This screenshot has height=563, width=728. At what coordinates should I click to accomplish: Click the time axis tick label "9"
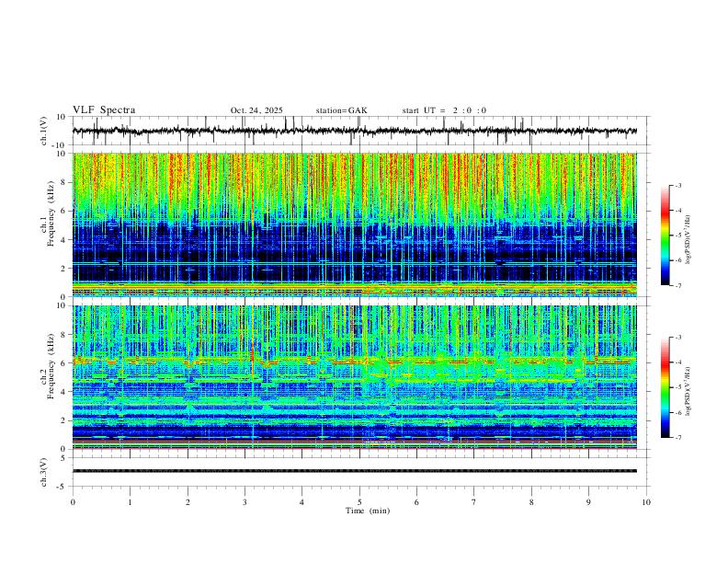[588, 502]
